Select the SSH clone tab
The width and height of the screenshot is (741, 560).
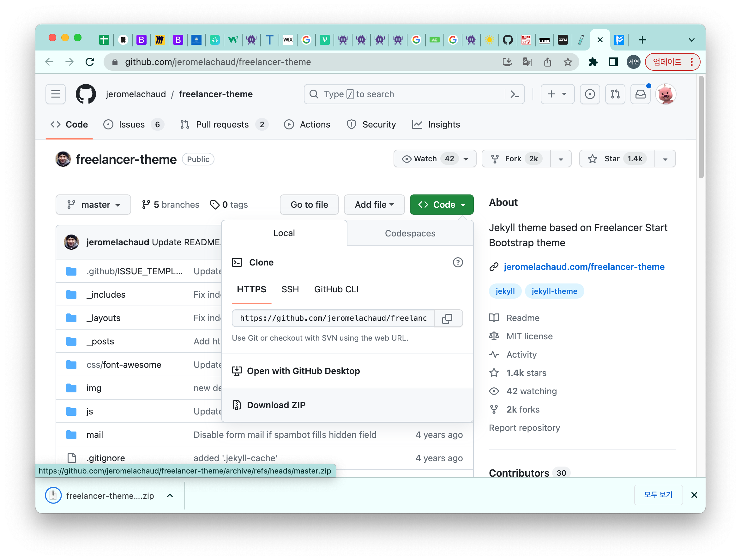[290, 289]
